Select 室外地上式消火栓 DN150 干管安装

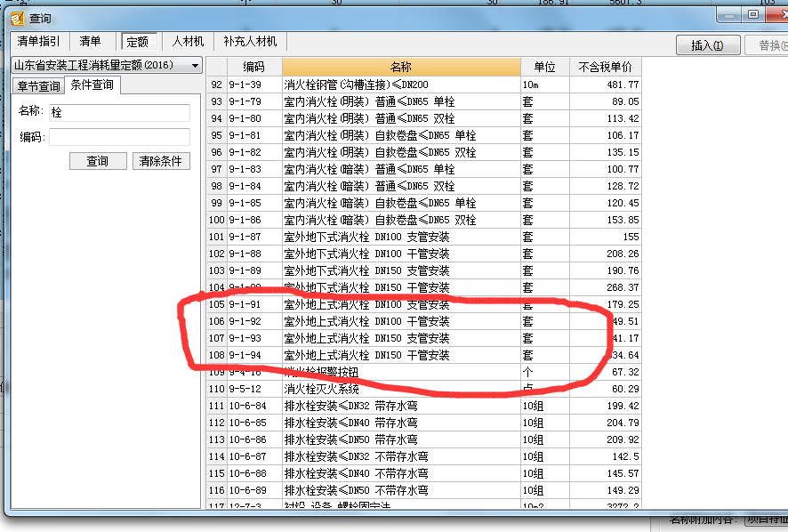tap(424, 356)
